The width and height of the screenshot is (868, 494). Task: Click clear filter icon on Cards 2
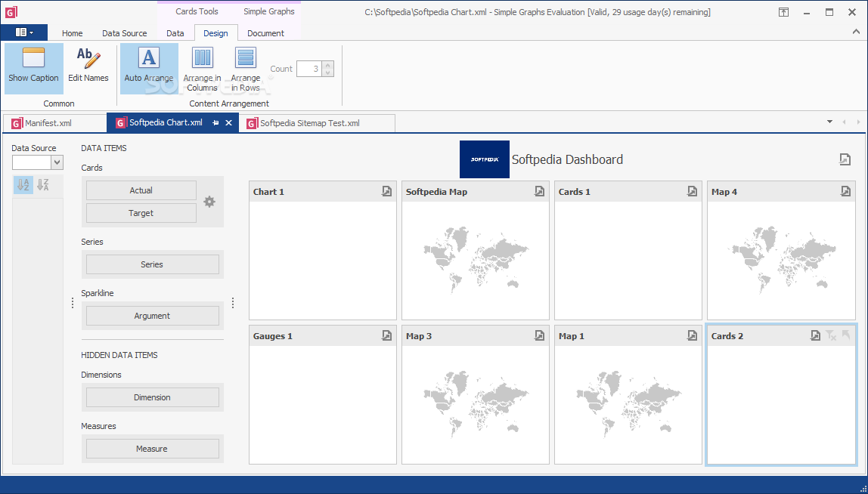tap(830, 335)
